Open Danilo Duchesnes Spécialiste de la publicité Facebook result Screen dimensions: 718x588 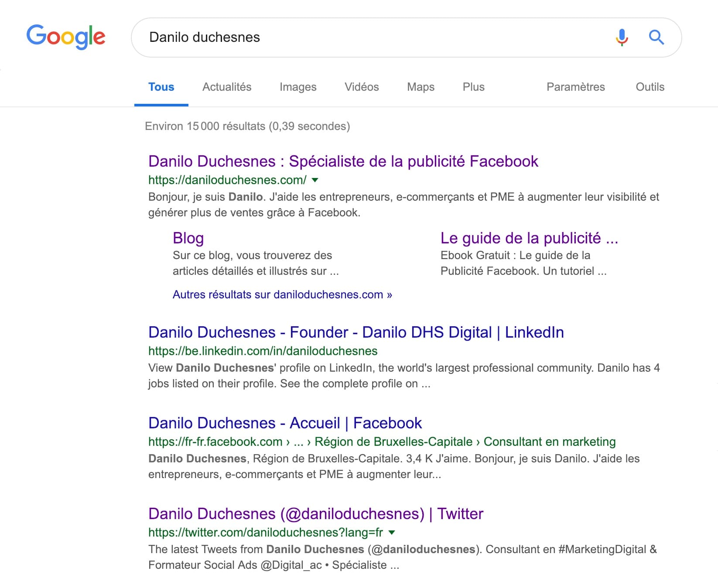click(x=343, y=161)
